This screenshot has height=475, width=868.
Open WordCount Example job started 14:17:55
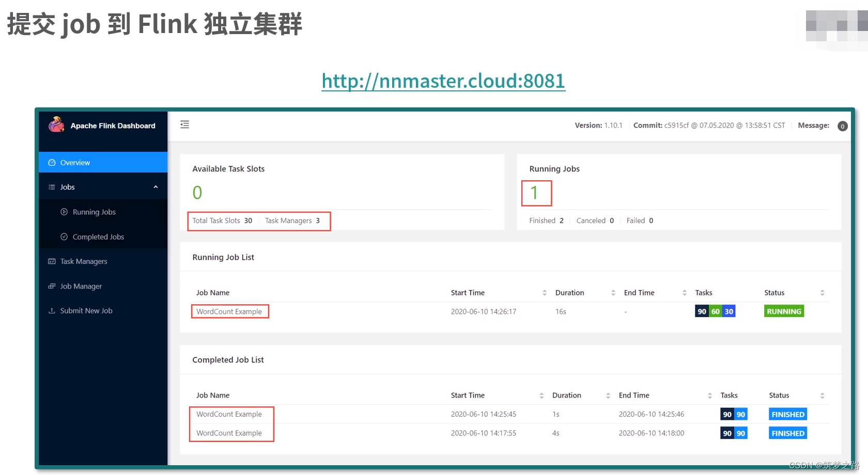229,433
